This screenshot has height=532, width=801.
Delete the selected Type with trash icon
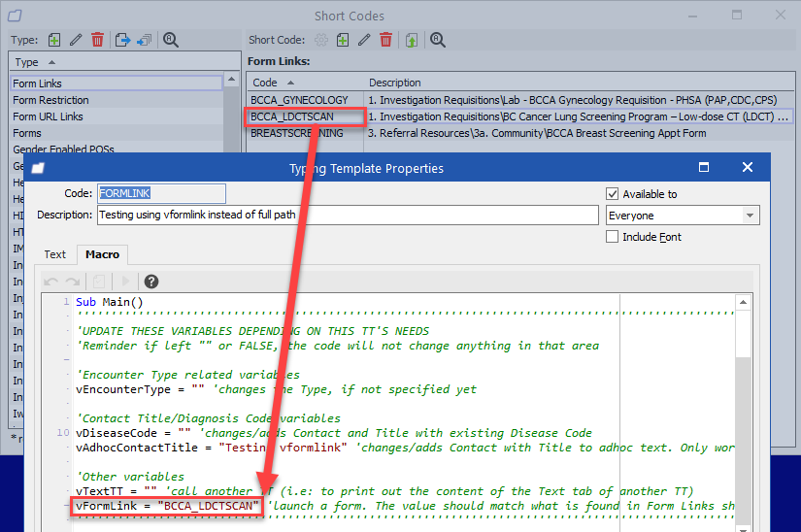pos(97,40)
